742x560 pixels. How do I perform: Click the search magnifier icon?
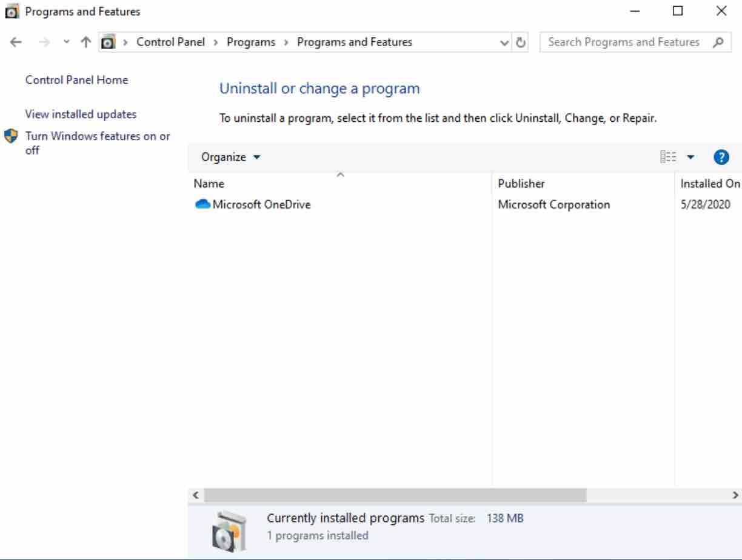[x=719, y=42]
